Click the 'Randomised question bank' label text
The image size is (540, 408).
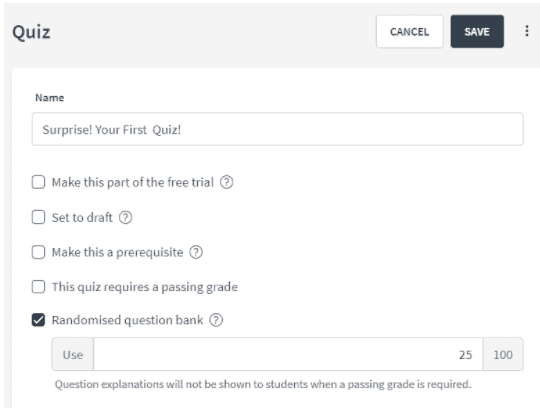(127, 320)
